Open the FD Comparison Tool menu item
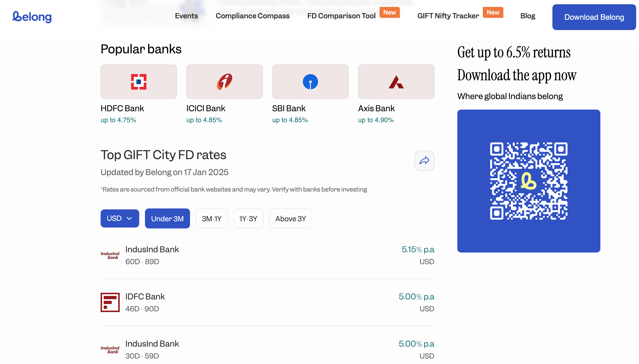Viewport: 639px width, 364px height. 341,16
